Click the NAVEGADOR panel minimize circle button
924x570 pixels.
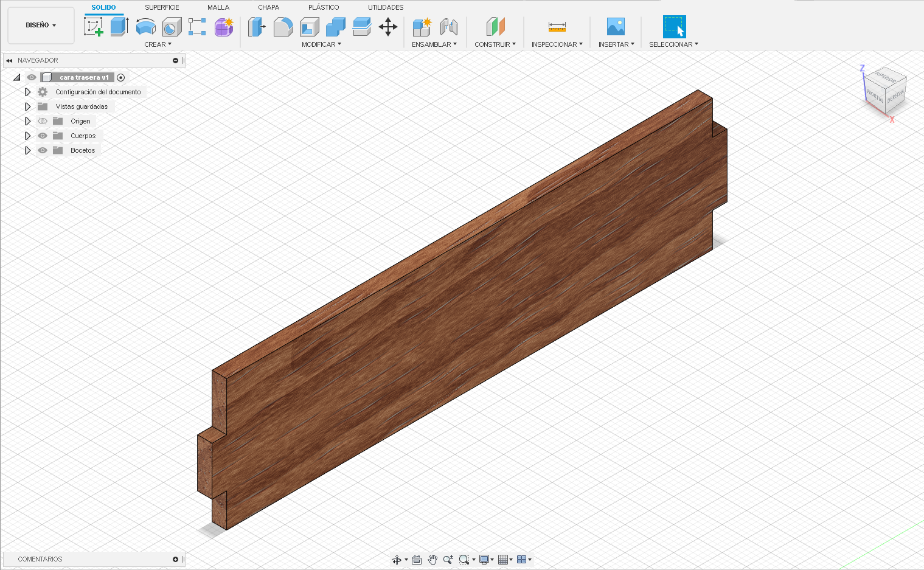pyautogui.click(x=175, y=60)
